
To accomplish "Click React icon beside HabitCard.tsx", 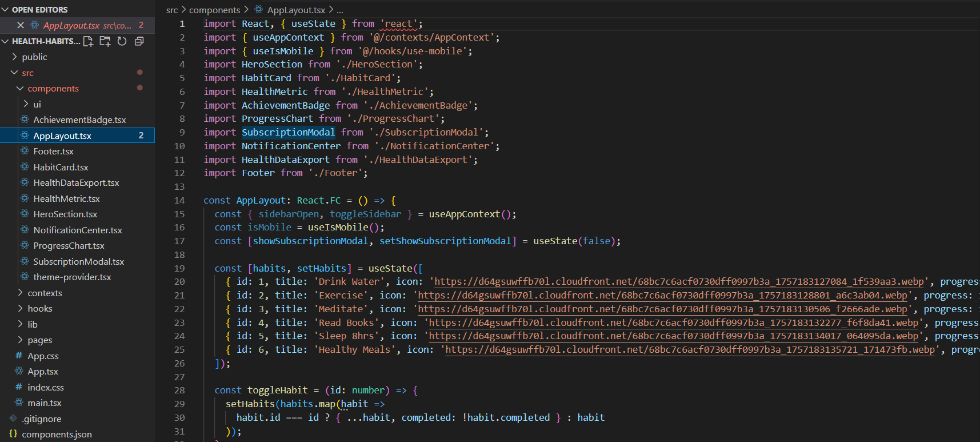I will [x=25, y=167].
